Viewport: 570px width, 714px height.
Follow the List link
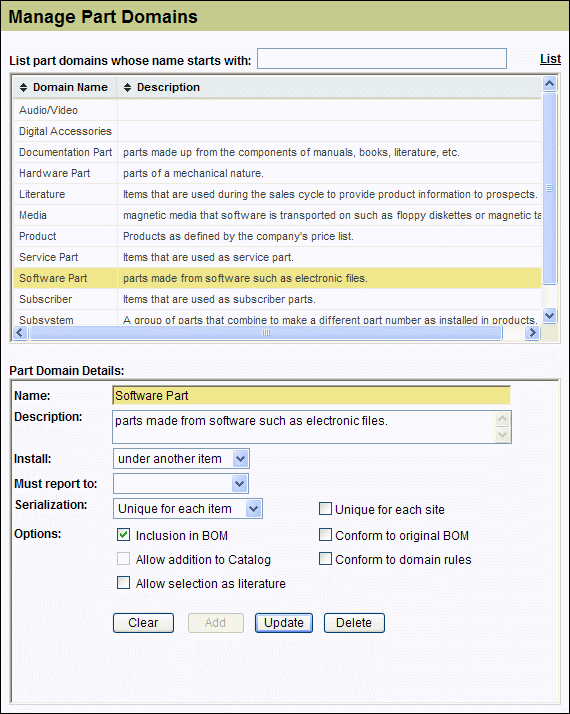point(550,59)
